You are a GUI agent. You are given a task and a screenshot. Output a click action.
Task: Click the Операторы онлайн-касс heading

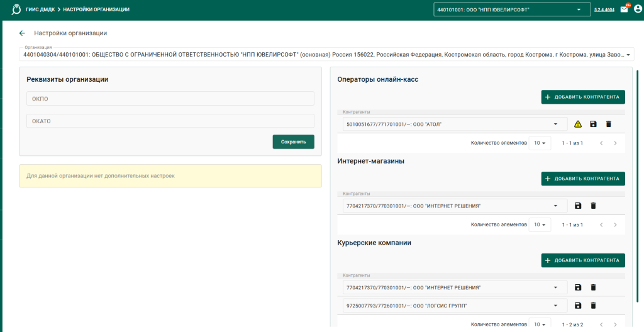(x=378, y=80)
